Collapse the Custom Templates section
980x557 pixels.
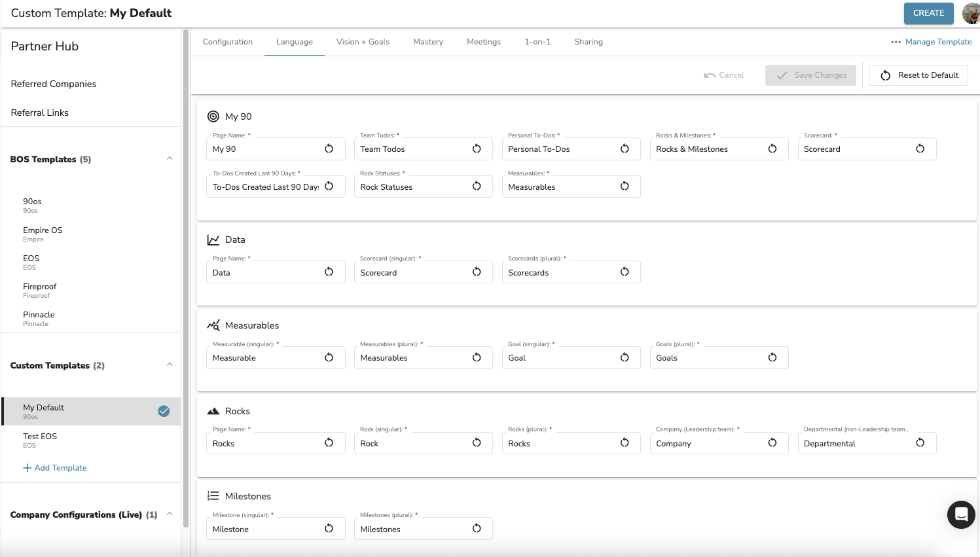[170, 365]
